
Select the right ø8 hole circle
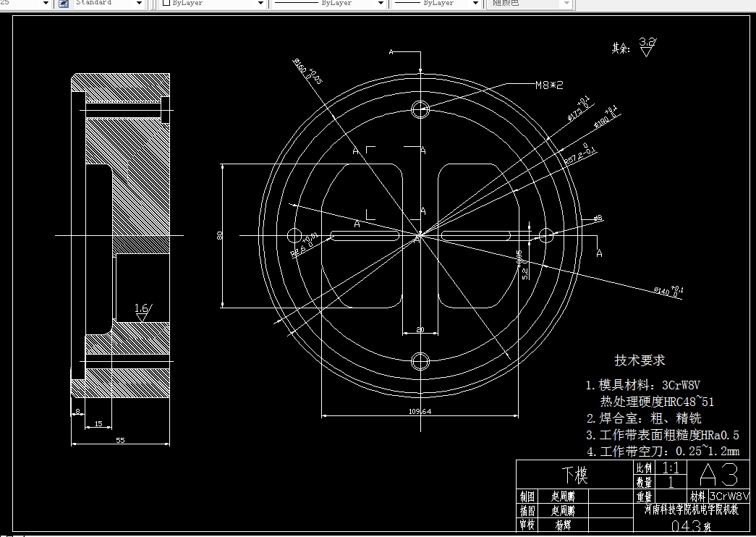[x=545, y=235]
